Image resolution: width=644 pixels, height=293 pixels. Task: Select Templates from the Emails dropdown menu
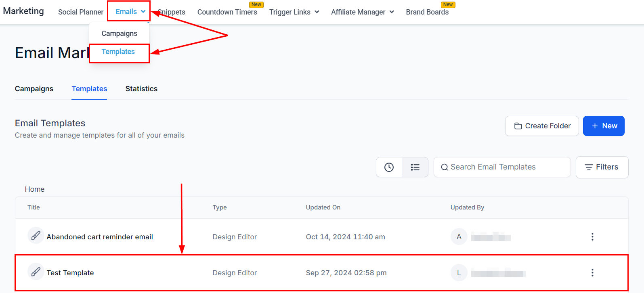[x=118, y=52]
